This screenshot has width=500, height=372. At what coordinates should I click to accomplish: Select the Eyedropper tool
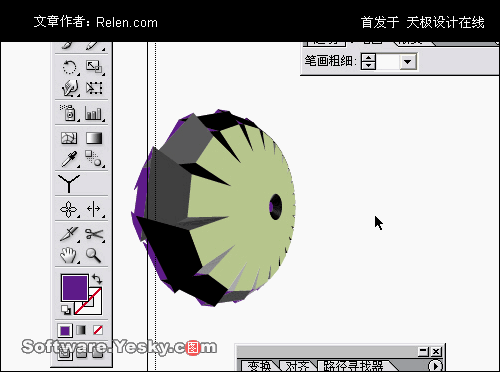[69, 159]
